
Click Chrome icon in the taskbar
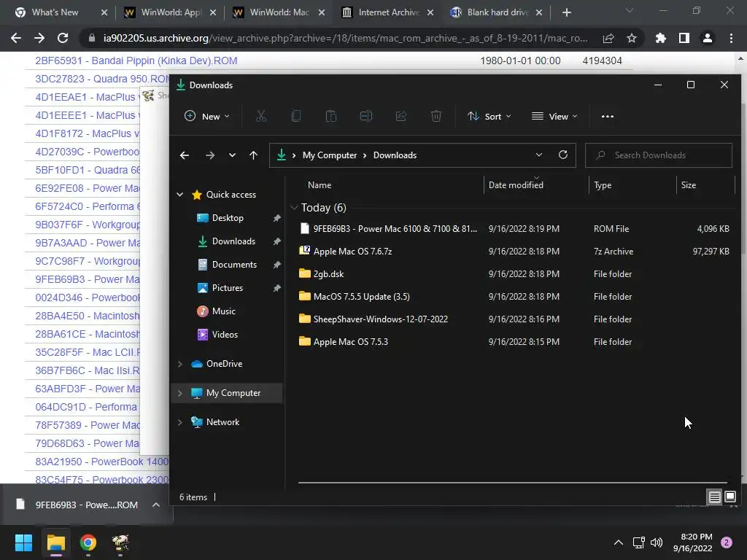click(x=88, y=542)
